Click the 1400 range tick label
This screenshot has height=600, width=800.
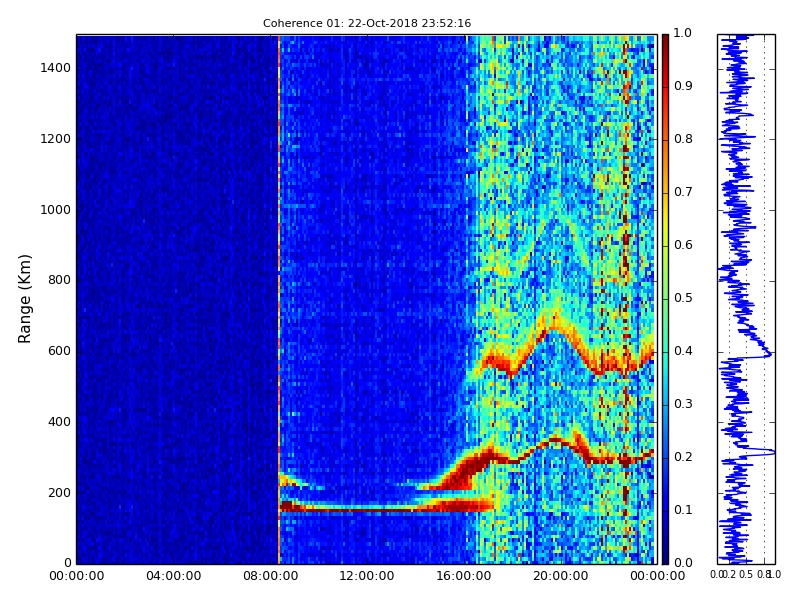pos(56,68)
